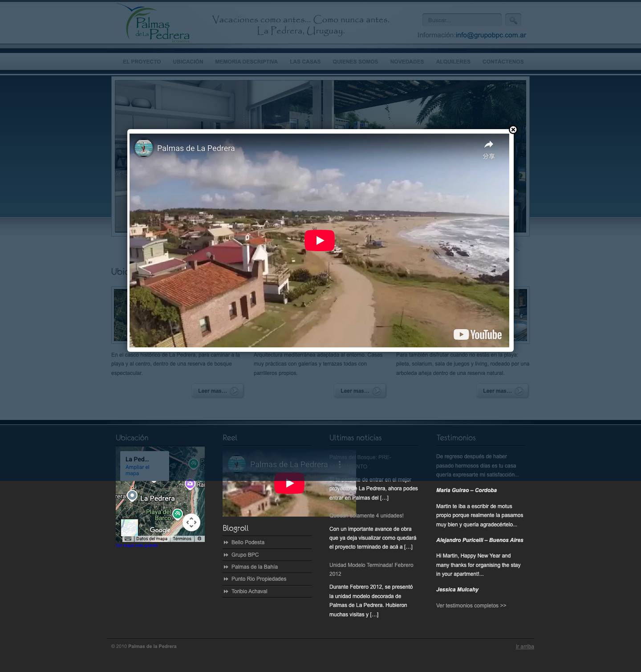
Task: Click the footer 'Palmas de la Pedrera' copyright link
Action: (x=152, y=646)
